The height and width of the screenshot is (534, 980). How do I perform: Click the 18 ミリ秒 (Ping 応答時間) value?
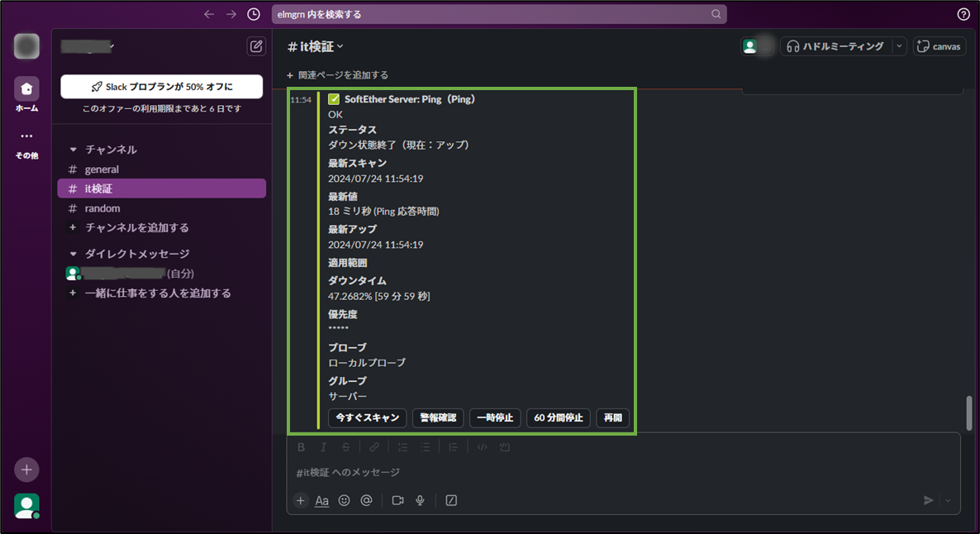[383, 212]
